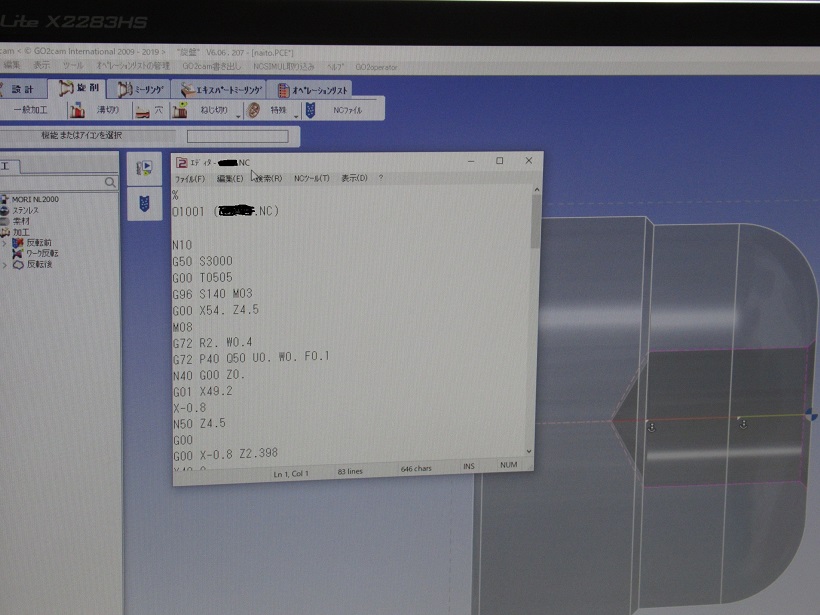Open the ? help menu in NC editor
Image resolution: width=820 pixels, height=615 pixels.
tap(381, 178)
